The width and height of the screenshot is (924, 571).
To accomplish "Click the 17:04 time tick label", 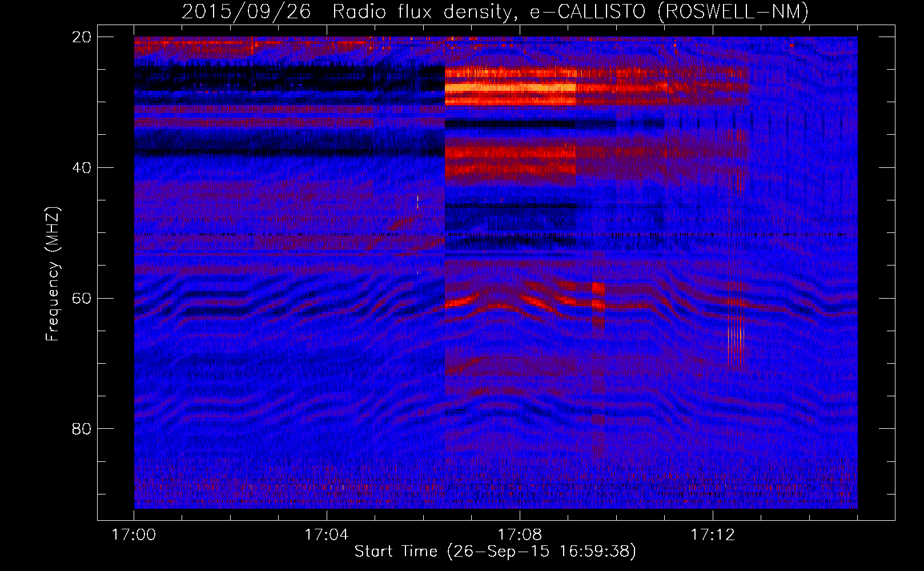I will click(x=327, y=534).
